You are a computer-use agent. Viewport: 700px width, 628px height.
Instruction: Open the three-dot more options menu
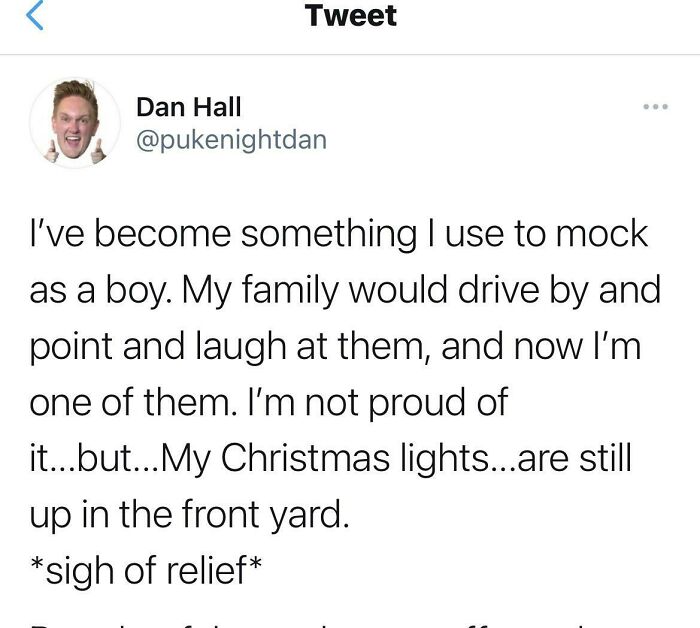pyautogui.click(x=656, y=107)
